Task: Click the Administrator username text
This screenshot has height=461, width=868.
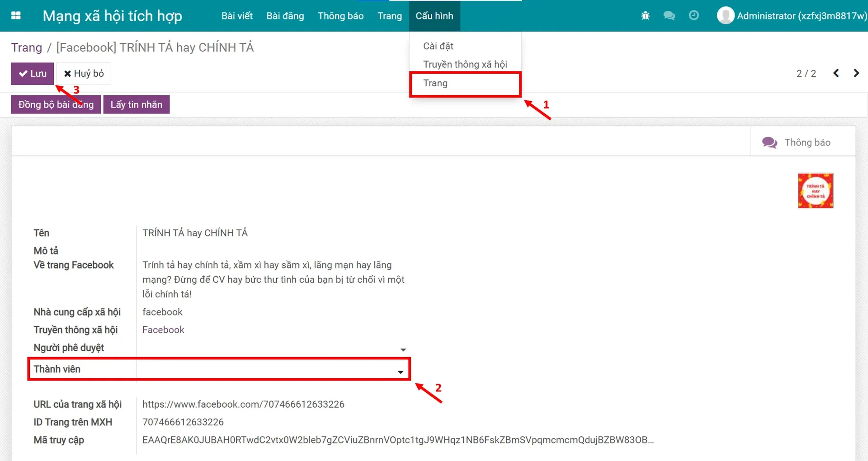Action: pos(802,16)
